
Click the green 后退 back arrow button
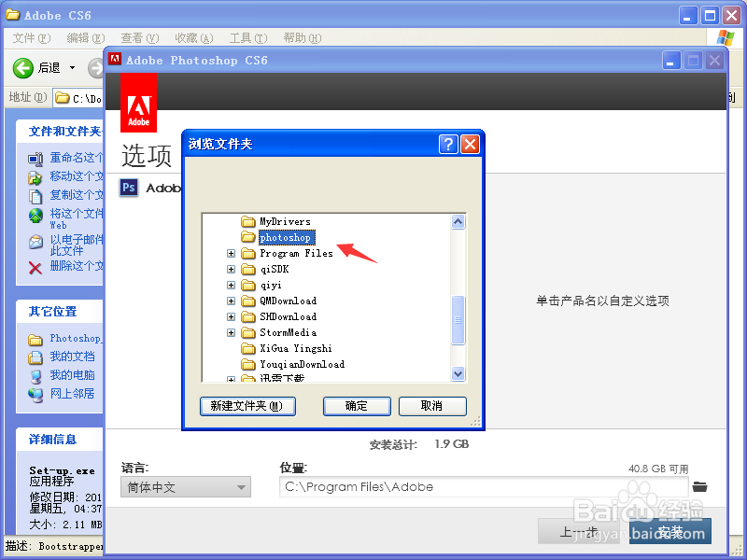pos(23,67)
